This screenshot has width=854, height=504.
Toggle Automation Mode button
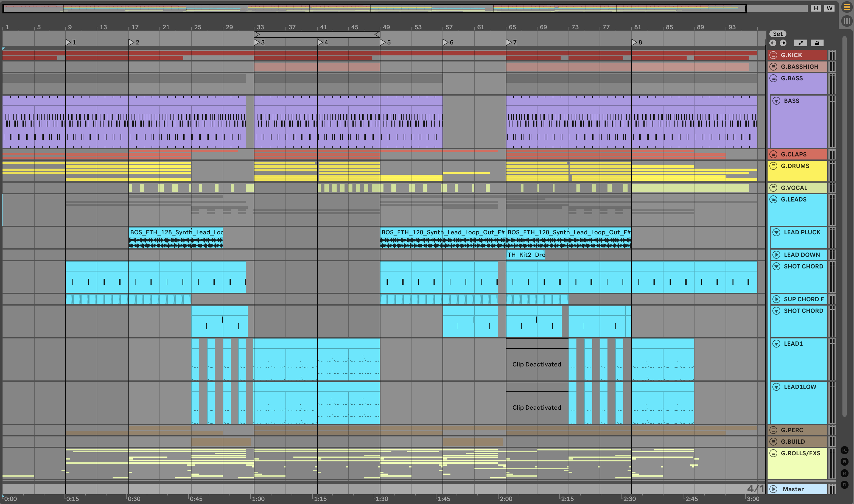coord(800,43)
